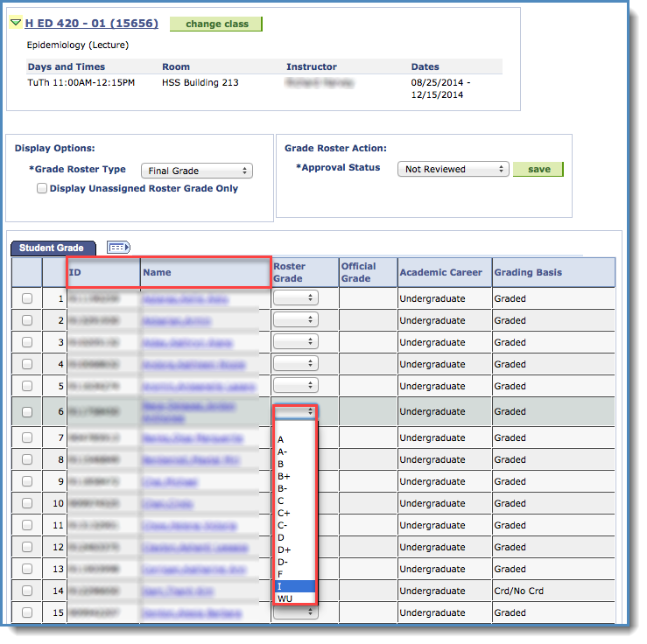Check the checkbox for student row 15
The height and width of the screenshot is (644, 647).
pyautogui.click(x=27, y=612)
